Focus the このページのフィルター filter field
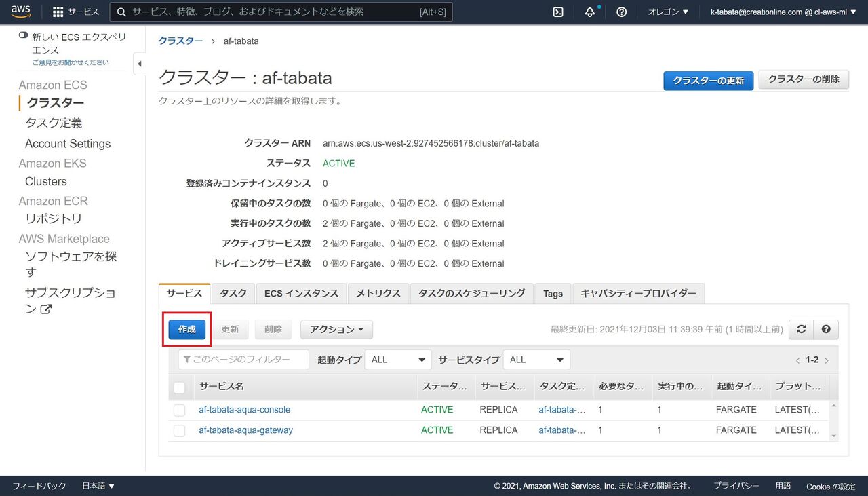Image resolution: width=868 pixels, height=496 pixels. [x=243, y=360]
